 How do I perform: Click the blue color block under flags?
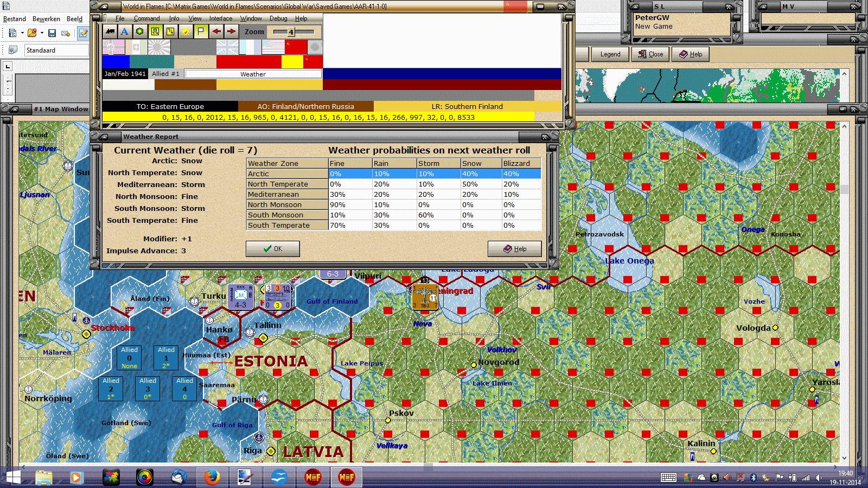click(x=116, y=61)
